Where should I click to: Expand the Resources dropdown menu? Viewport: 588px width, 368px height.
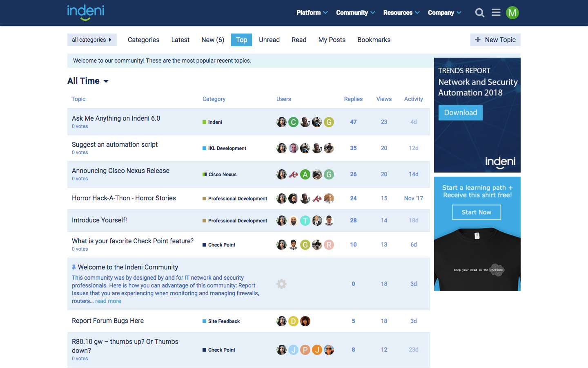coord(401,13)
